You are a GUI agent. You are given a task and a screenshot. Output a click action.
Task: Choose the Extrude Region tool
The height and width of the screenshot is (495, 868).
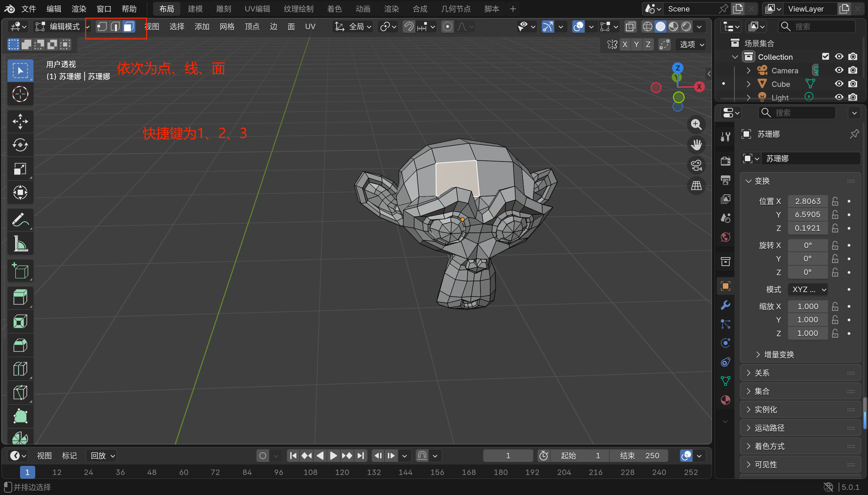[x=20, y=298]
